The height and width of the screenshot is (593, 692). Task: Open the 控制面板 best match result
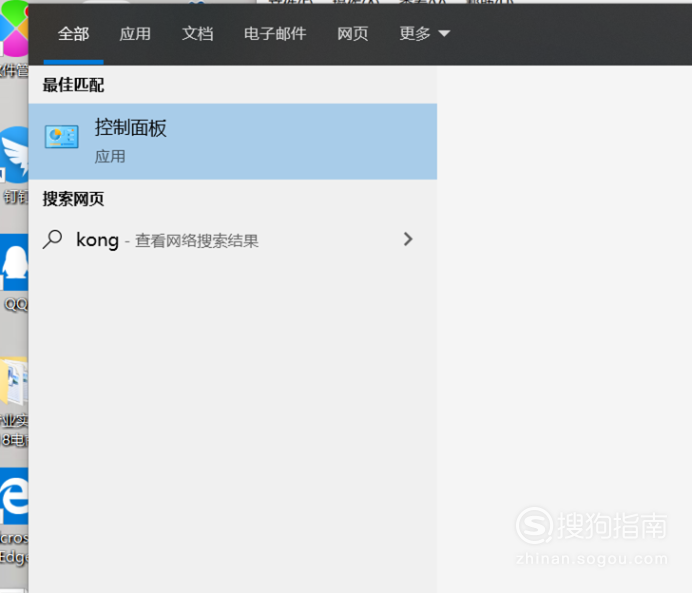233,142
